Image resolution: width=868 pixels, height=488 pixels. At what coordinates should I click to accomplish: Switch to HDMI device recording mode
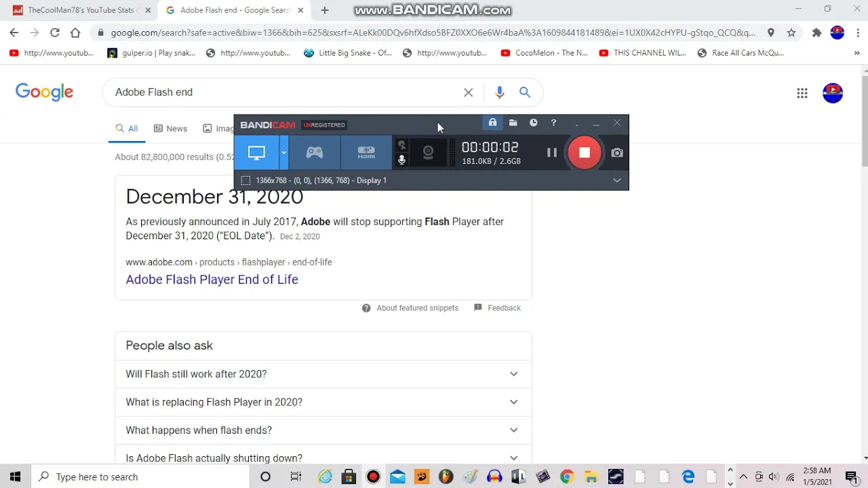tap(366, 153)
